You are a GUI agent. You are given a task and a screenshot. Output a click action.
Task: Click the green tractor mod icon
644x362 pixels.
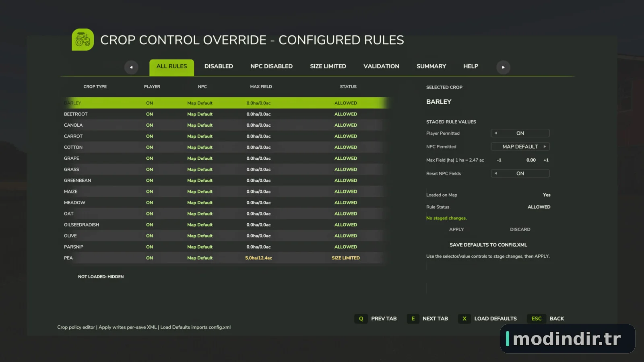pyautogui.click(x=83, y=39)
